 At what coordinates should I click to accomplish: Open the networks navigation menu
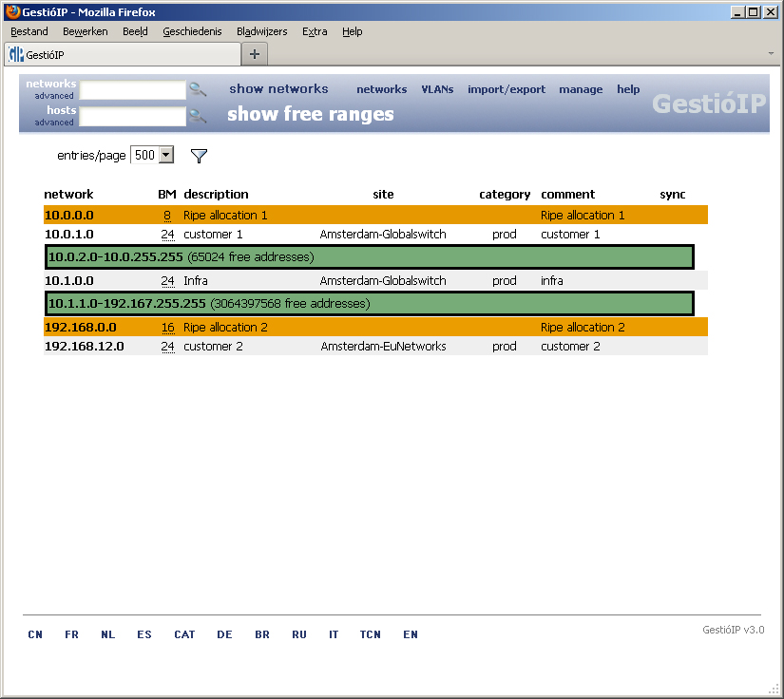pyautogui.click(x=381, y=89)
